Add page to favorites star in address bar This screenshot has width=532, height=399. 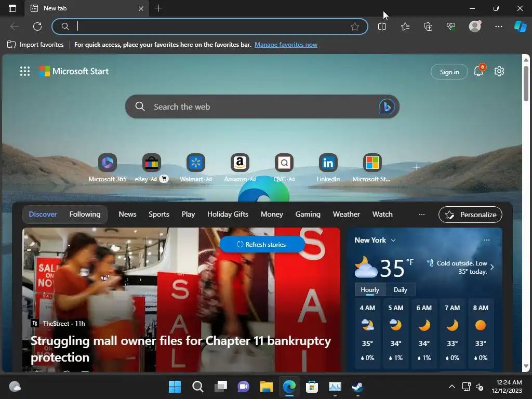pyautogui.click(x=354, y=26)
